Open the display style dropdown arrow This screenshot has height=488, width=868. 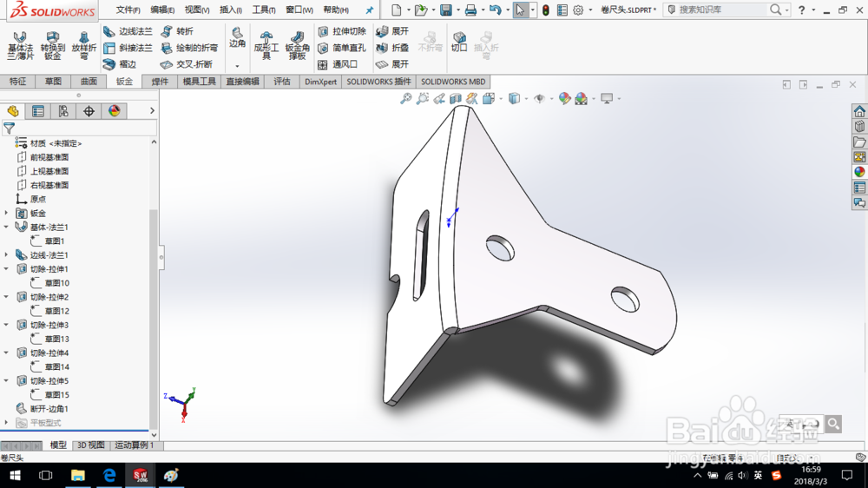coord(525,99)
